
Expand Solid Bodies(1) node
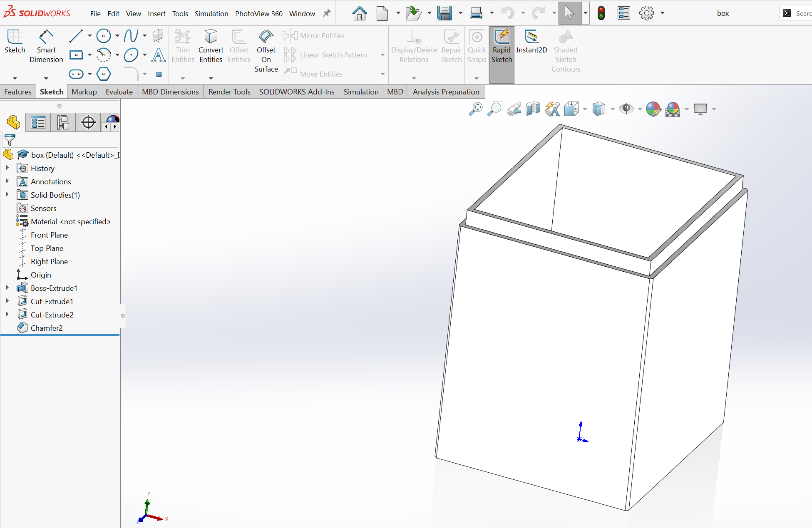pos(7,195)
